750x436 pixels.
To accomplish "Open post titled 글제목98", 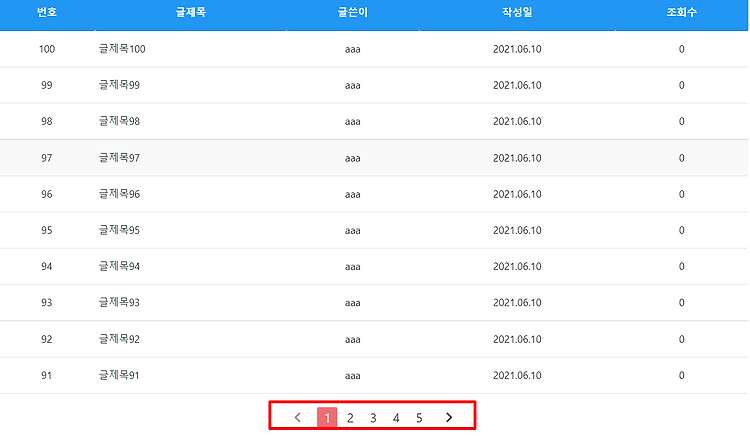I will coord(119,121).
